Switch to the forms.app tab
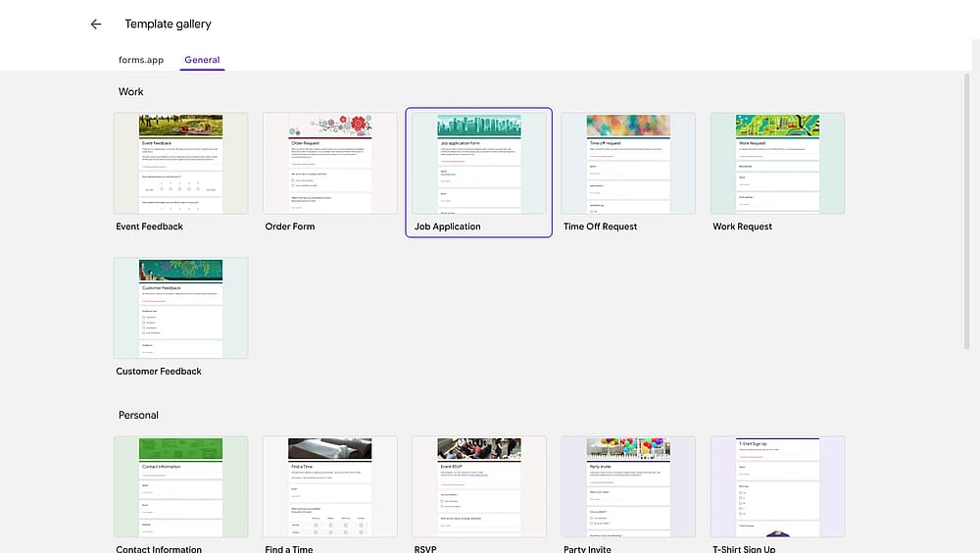The height and width of the screenshot is (553, 980). pos(141,60)
